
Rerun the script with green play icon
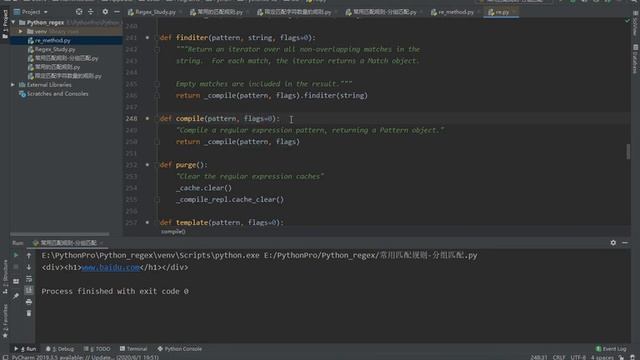(16, 255)
